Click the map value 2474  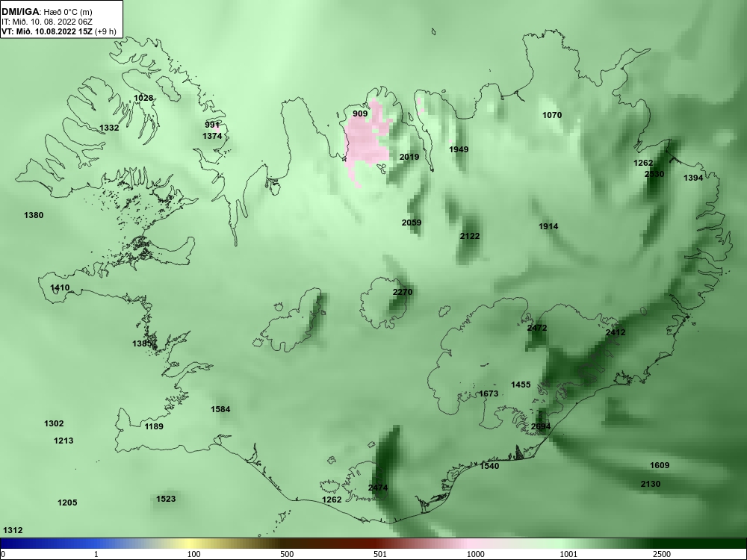[x=378, y=488]
